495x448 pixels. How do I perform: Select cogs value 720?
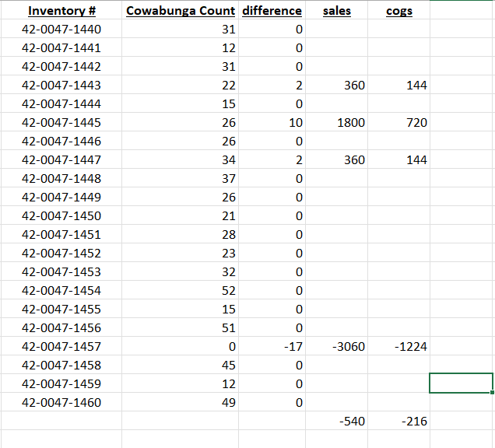[x=398, y=122]
